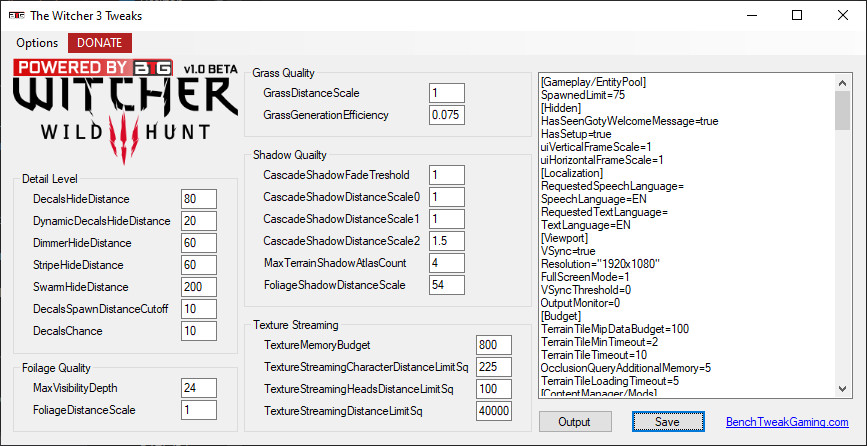Click the TerrainTileMinTimeout=2 line
This screenshot has height=446, width=867.
pos(599,342)
